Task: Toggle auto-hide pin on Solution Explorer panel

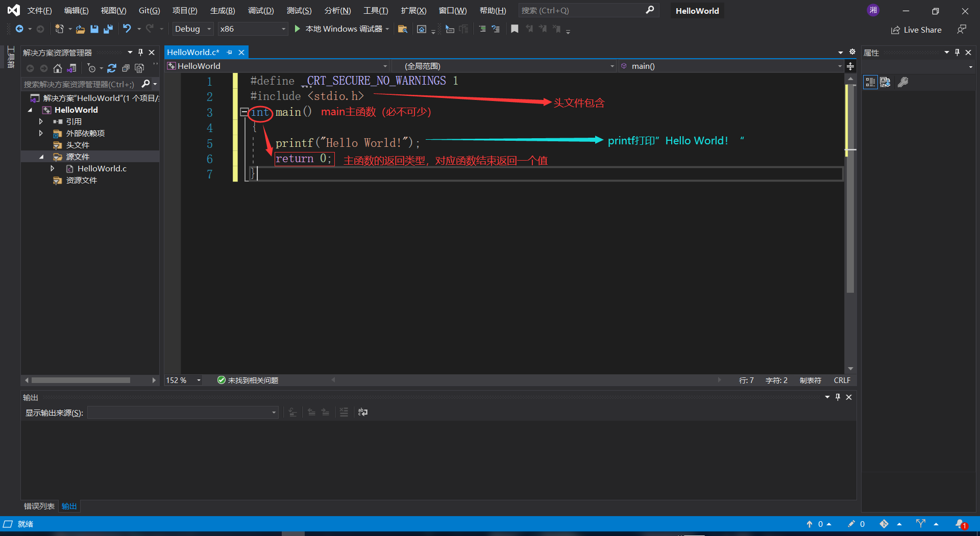Action: click(x=141, y=53)
